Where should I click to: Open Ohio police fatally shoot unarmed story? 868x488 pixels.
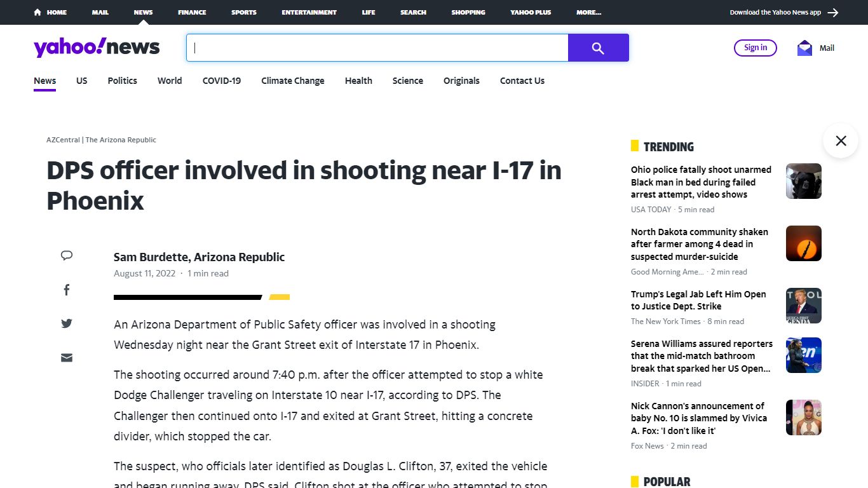(x=702, y=182)
